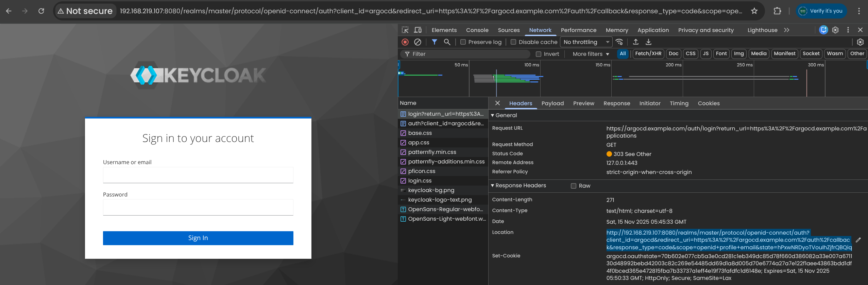Show more DevTools tabs chevron
This screenshot has width=868, height=285.
coord(786,30)
